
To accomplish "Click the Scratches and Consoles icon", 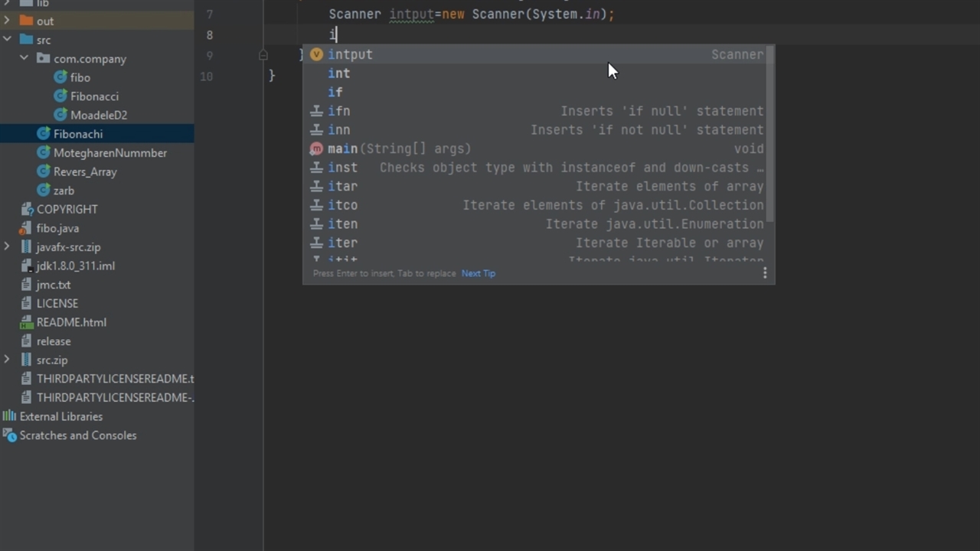I will click(x=9, y=435).
